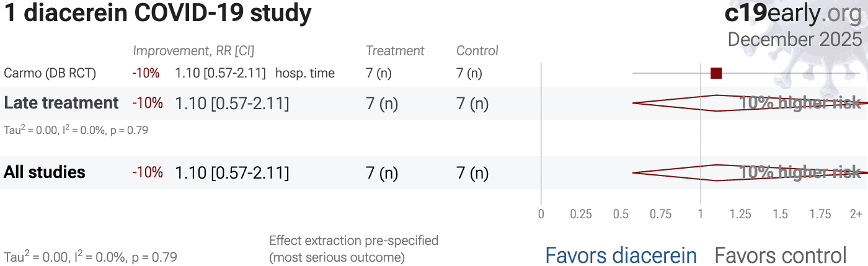868x266 pixels.
Task: Click the All studies row label
Action: (x=45, y=172)
